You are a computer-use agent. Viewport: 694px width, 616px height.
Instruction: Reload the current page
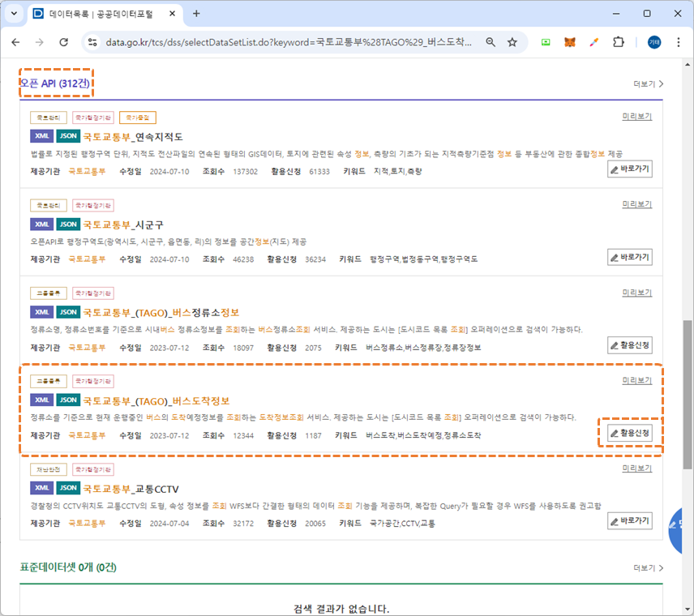point(64,42)
